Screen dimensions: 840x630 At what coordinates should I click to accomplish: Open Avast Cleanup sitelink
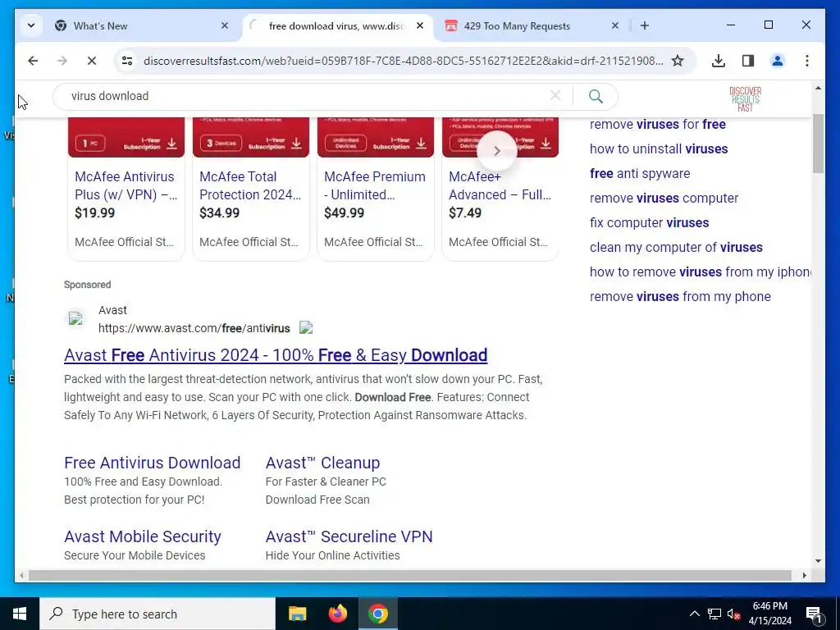click(x=322, y=463)
